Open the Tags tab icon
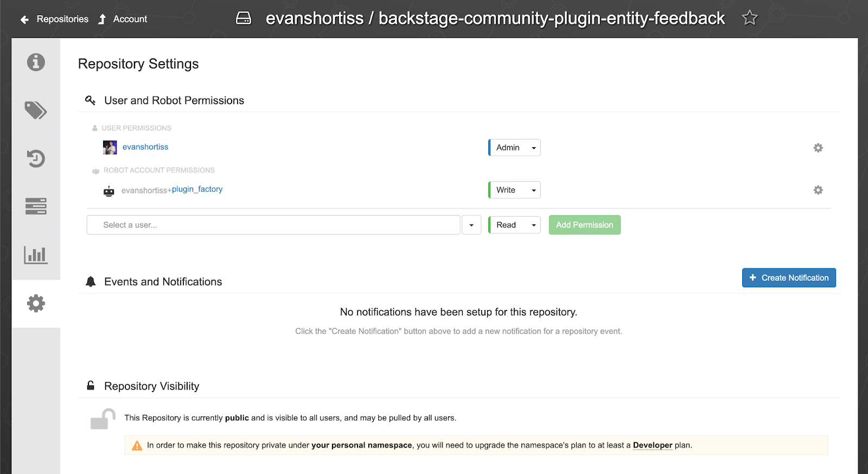The image size is (868, 474). pyautogui.click(x=36, y=110)
